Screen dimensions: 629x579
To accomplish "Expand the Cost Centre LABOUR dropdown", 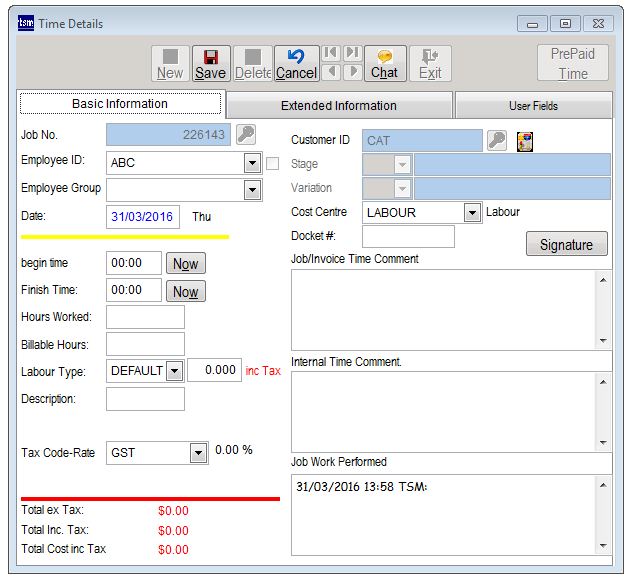I will pos(472,213).
